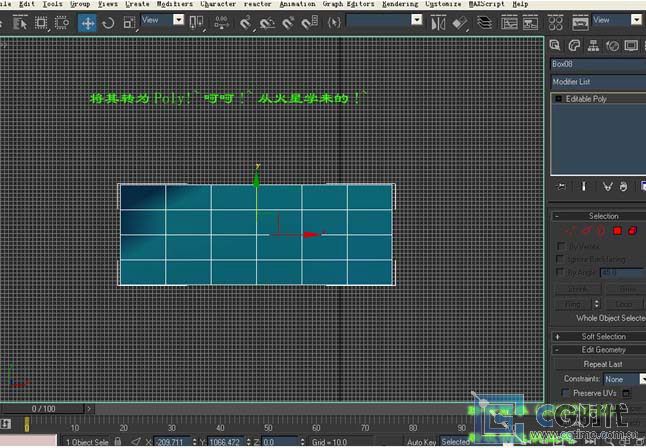Switch to the Motion command panel tab
The image size is (646, 448).
612,46
